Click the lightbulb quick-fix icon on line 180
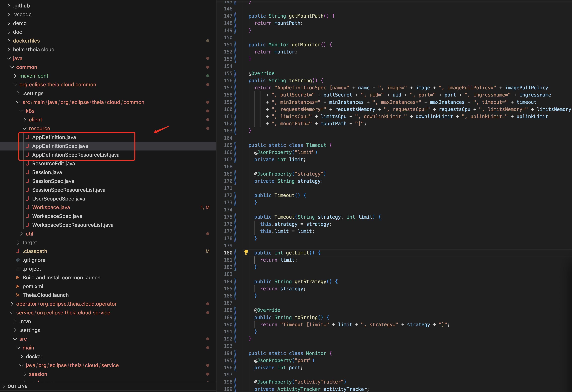Viewport: 572px width, 392px height. tap(246, 252)
